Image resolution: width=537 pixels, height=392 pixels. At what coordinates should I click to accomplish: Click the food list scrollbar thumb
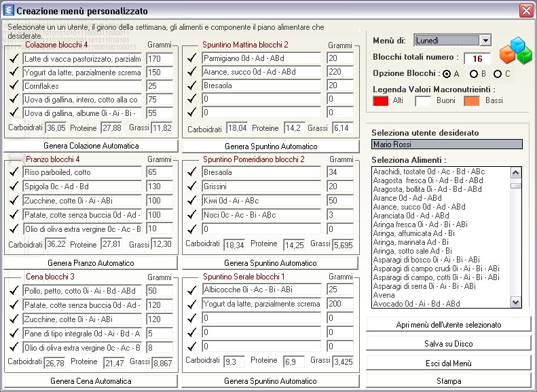tap(516, 186)
